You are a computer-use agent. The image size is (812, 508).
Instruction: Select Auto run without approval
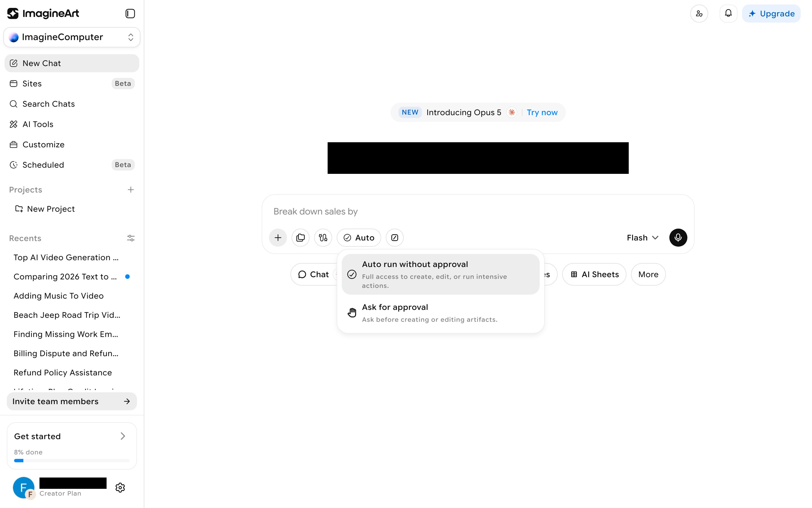pos(440,274)
